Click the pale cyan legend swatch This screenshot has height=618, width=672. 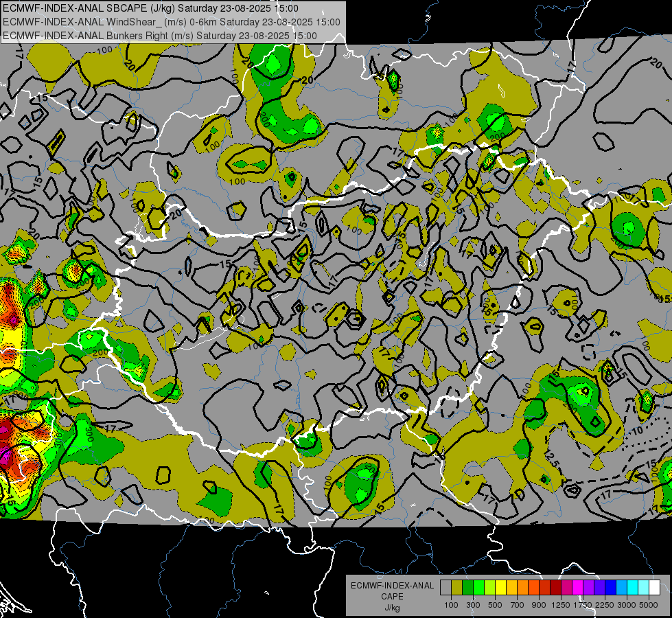click(644, 588)
